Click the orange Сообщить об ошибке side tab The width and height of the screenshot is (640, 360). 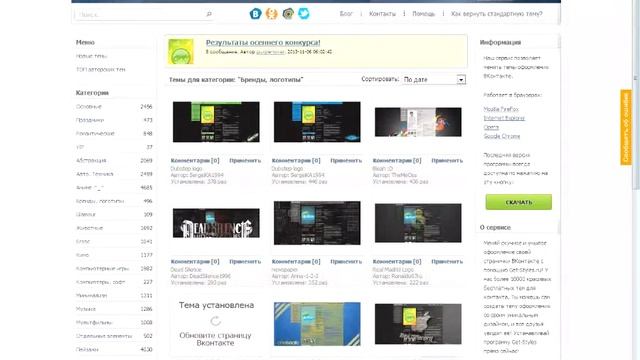(626, 127)
